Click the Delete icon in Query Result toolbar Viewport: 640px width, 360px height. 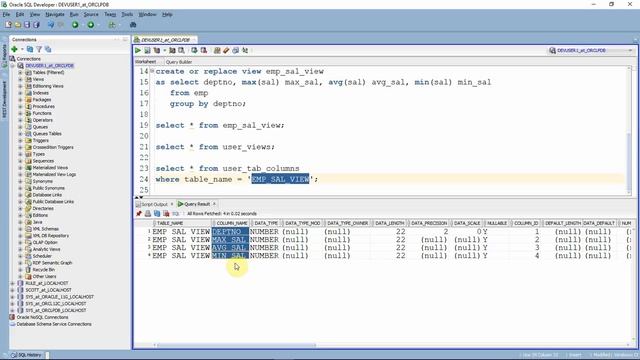(166, 213)
